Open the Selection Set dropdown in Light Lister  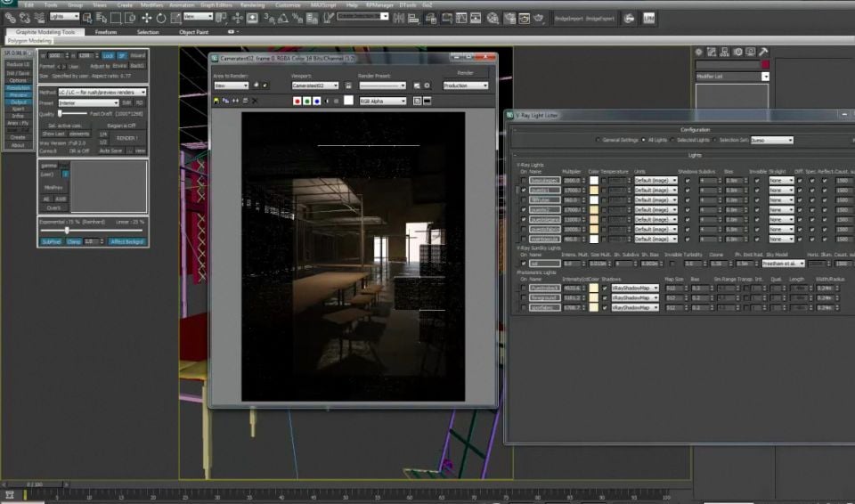click(772, 140)
